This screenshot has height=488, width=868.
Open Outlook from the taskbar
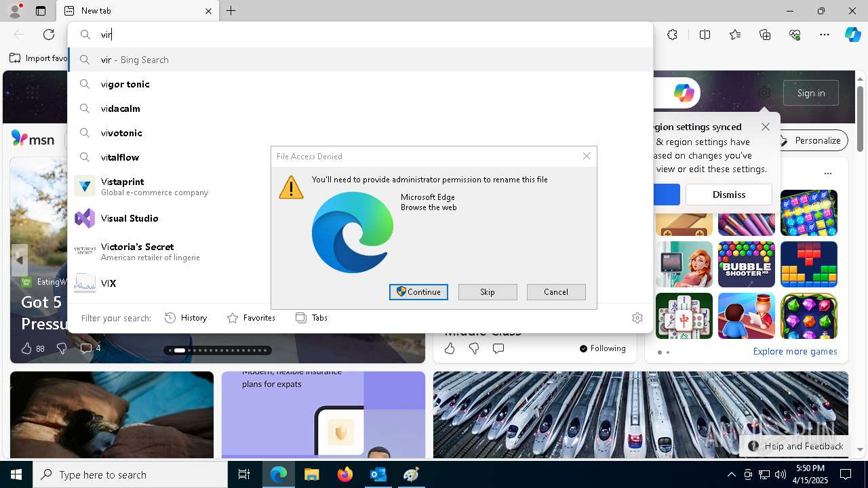[x=378, y=474]
